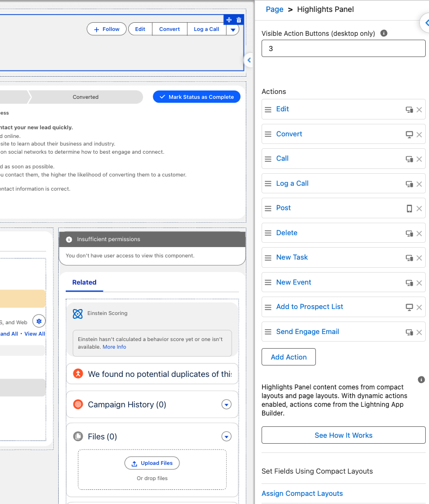Click See How It Works
429x504 pixels.
point(344,435)
